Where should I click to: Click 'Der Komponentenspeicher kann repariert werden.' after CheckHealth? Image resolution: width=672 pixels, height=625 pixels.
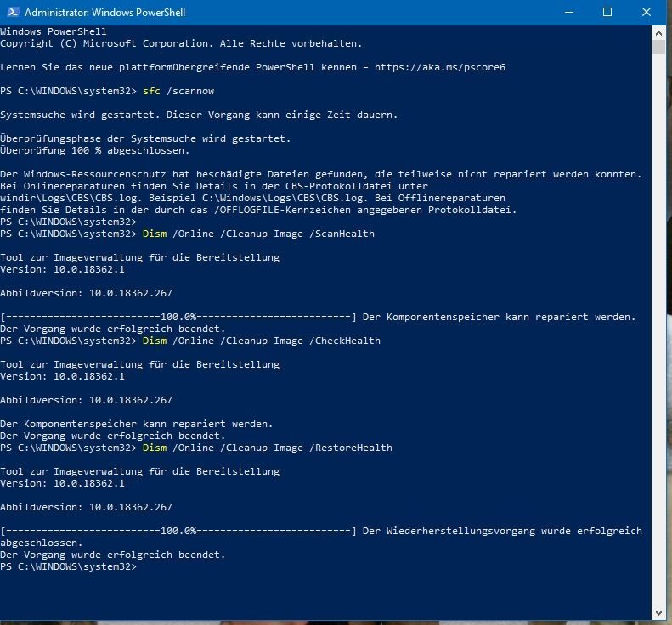point(136,424)
